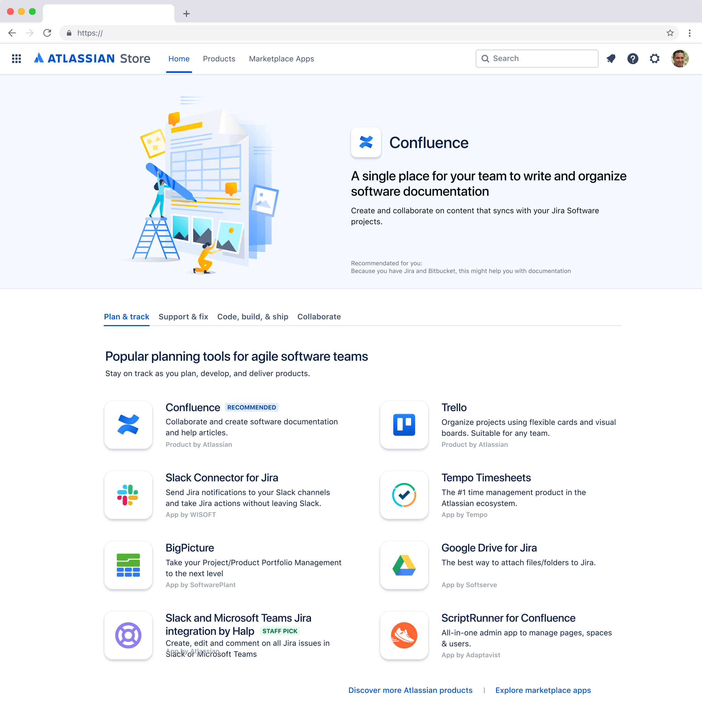Click the magnifier icon in Search box

point(485,59)
